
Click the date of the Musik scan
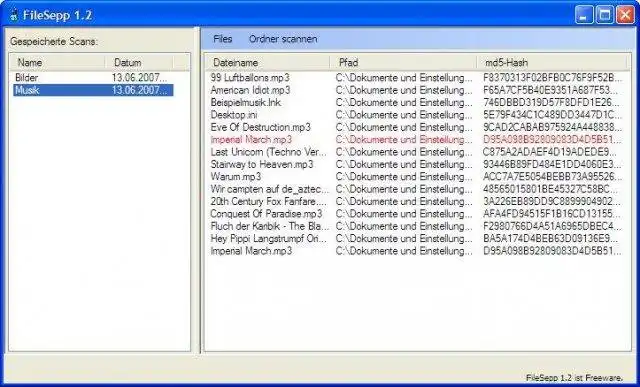(139, 90)
